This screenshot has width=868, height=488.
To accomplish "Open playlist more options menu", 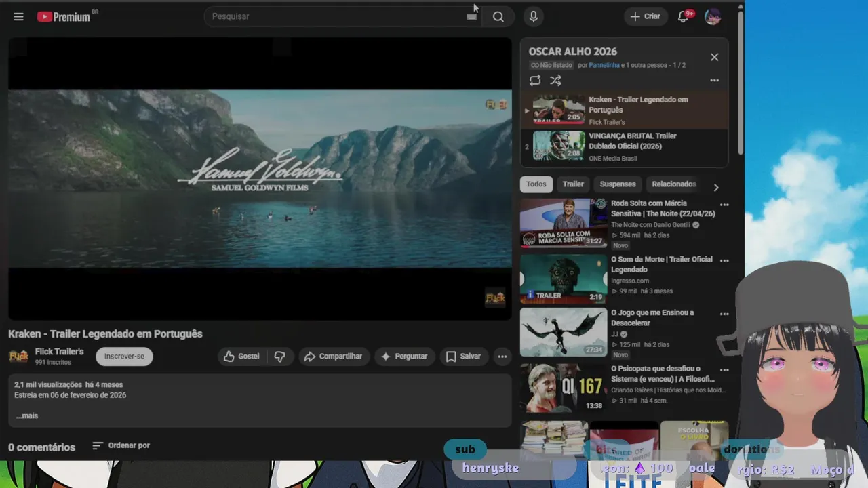I will pos(714,80).
